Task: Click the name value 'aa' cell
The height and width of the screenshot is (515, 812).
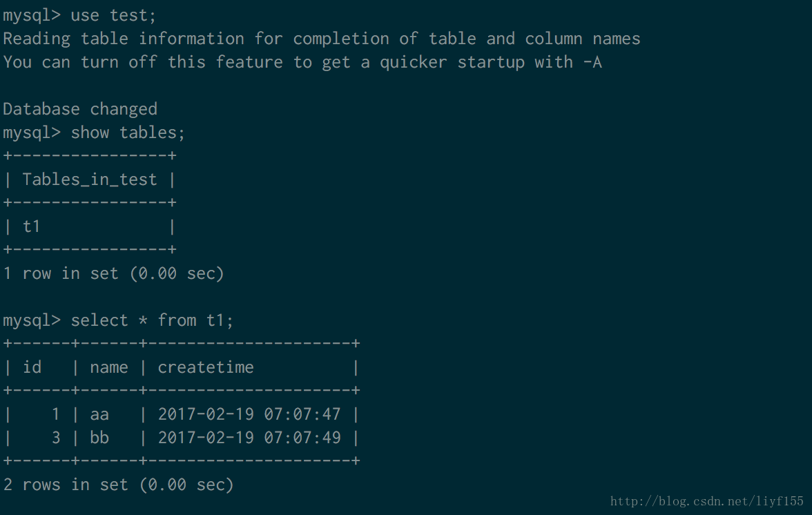Action: tap(99, 414)
